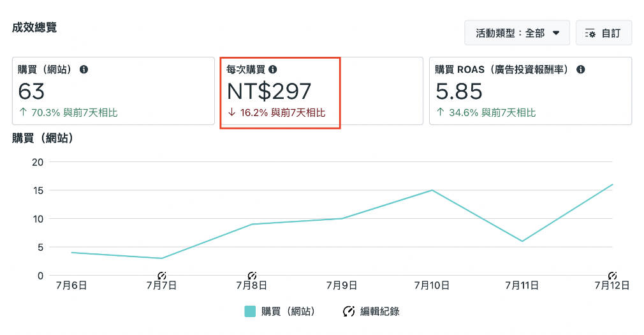
Task: Click info icon next to 購買 ROAS
Action: click(x=580, y=70)
